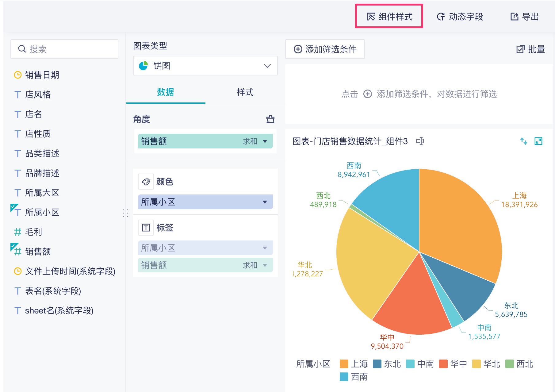Select the 品类描述 field
The width and height of the screenshot is (555, 392).
(37, 153)
